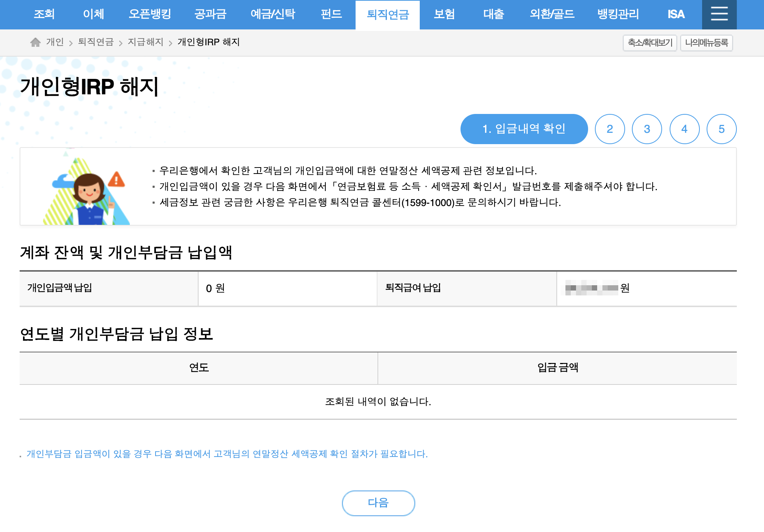Click step 4 circle indicator
764x532 pixels.
pos(684,129)
